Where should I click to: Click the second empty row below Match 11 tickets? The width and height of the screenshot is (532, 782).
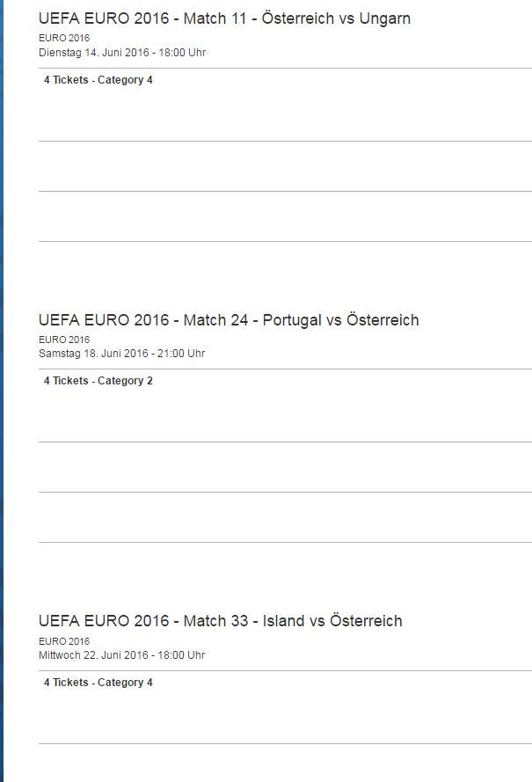tap(285, 216)
